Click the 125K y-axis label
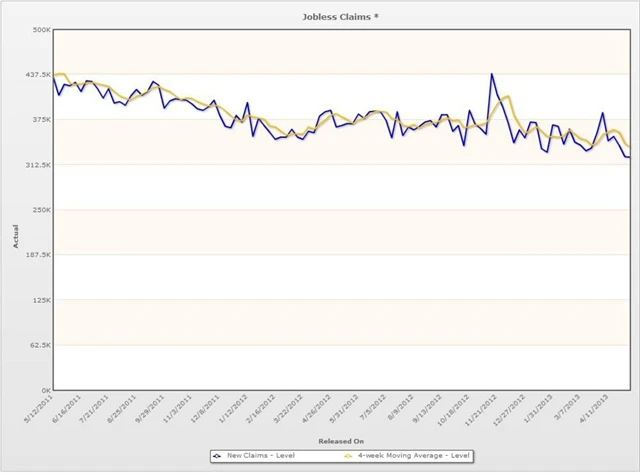The height and width of the screenshot is (473, 640). point(41,300)
